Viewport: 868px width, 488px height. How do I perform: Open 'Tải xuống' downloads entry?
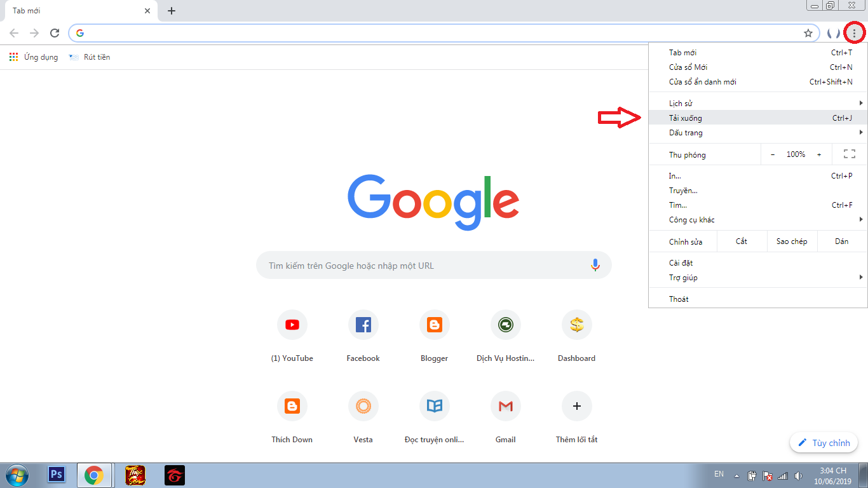click(x=758, y=118)
